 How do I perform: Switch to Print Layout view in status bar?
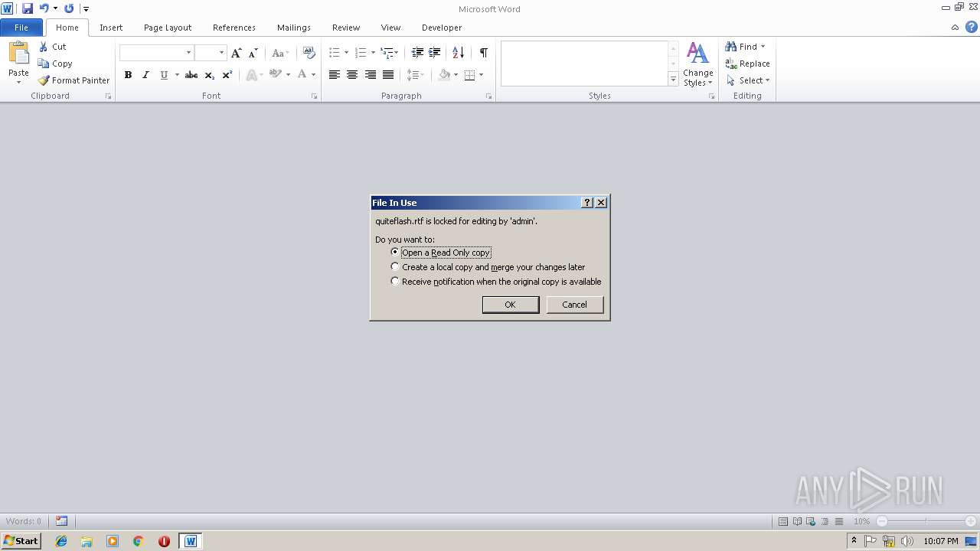(783, 521)
